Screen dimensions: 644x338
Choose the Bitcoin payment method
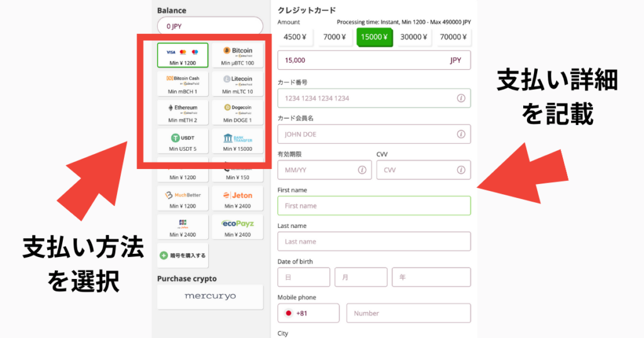click(x=238, y=55)
